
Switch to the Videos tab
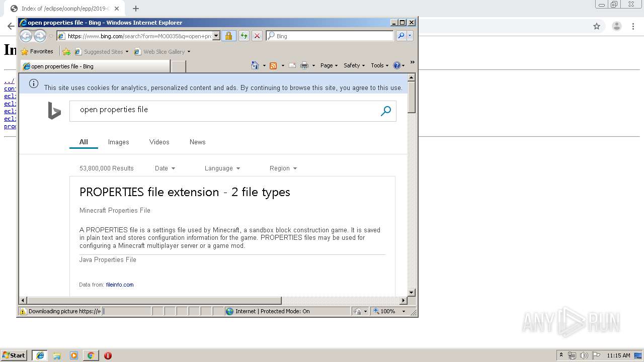pyautogui.click(x=159, y=142)
